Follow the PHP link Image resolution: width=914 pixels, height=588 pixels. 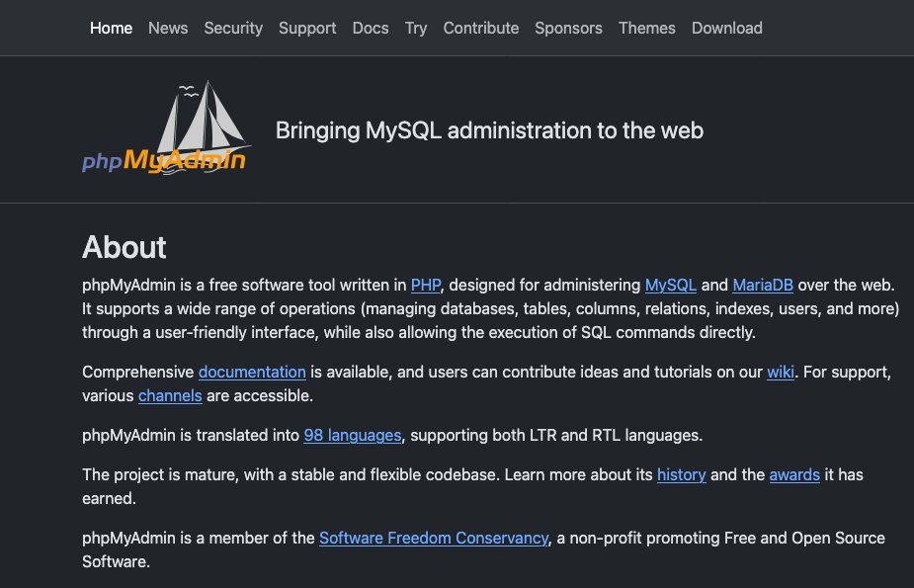tap(426, 285)
